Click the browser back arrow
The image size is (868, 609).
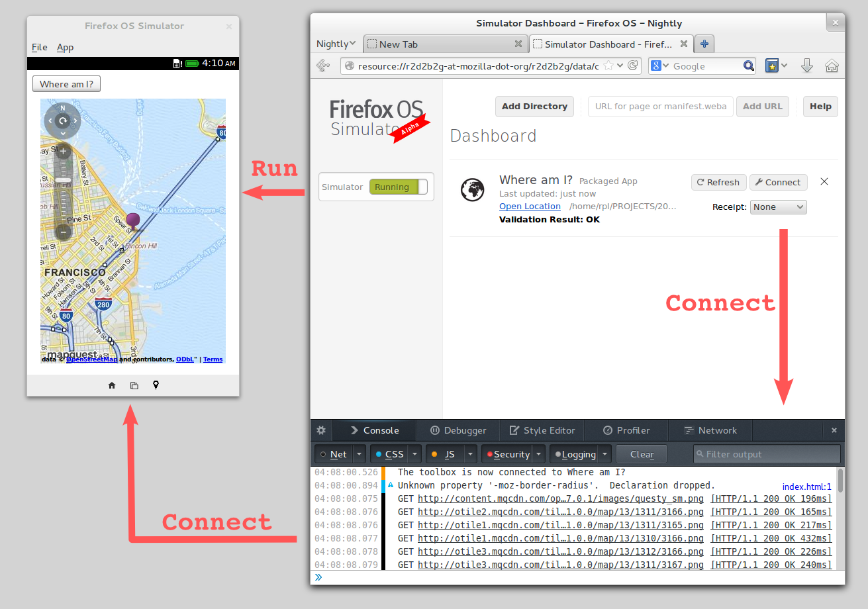pyautogui.click(x=322, y=66)
